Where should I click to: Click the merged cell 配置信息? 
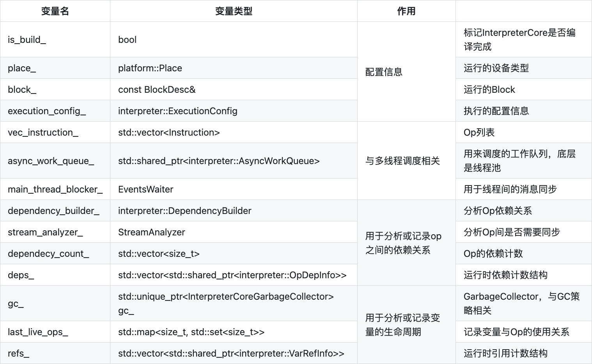[x=406, y=72]
